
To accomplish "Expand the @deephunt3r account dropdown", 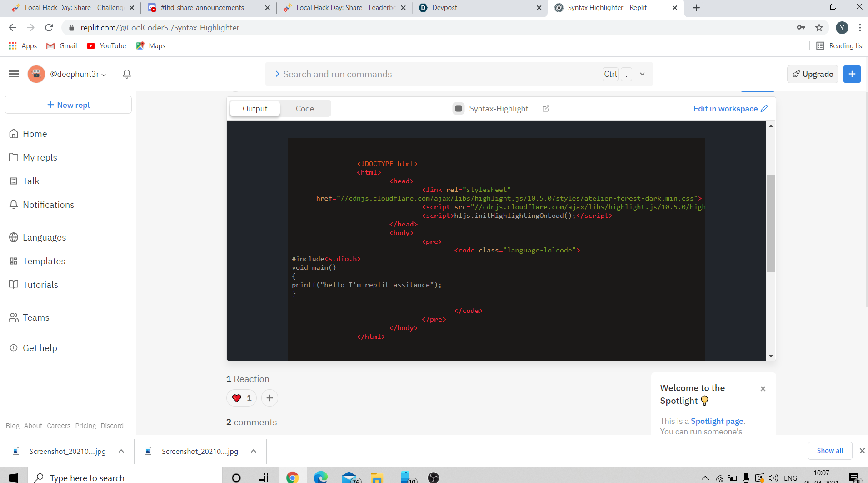I will pos(78,74).
